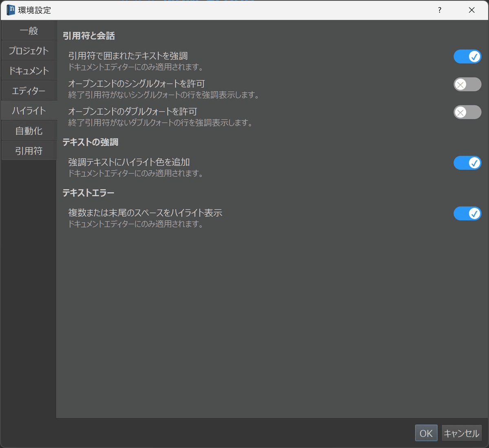
Task: Go to the エディター tab
Action: tap(29, 91)
